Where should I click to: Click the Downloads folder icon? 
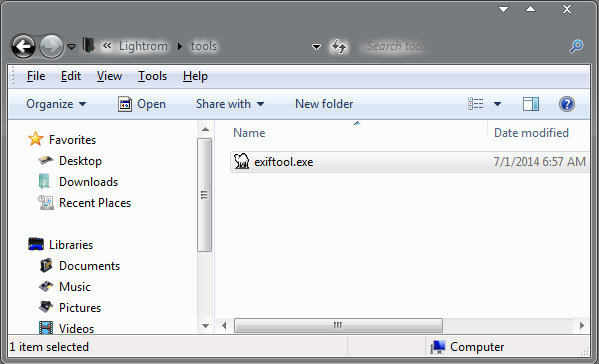coord(44,181)
